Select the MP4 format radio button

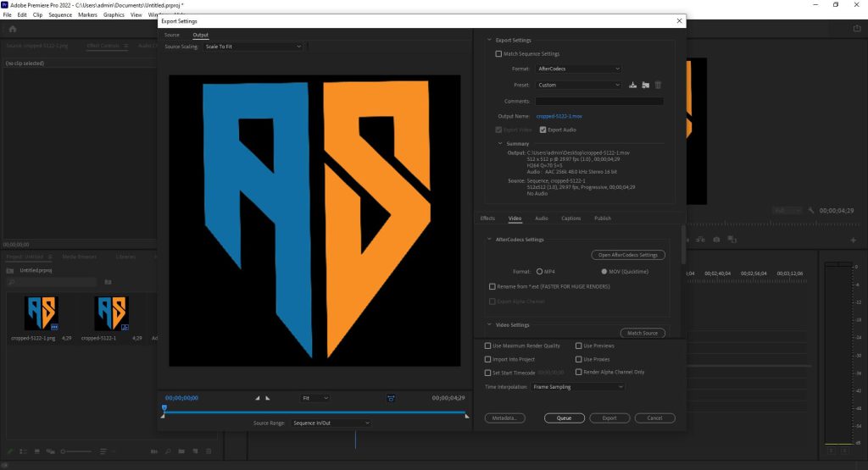539,272
